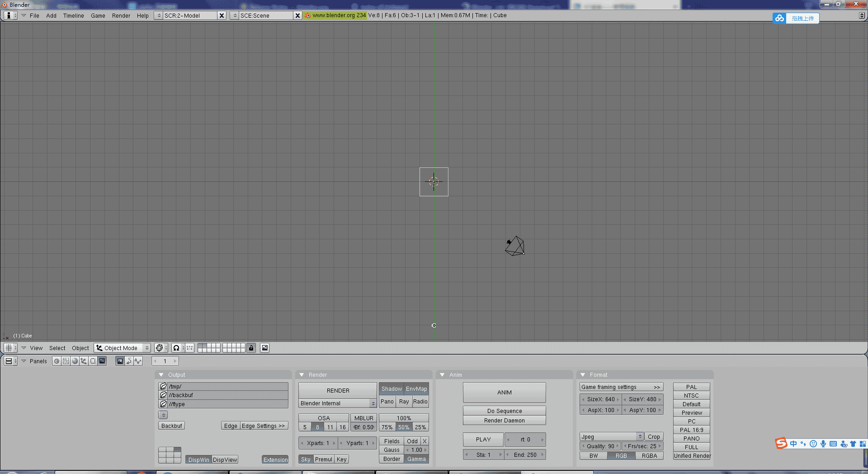Click the RENDER button

tap(338, 390)
